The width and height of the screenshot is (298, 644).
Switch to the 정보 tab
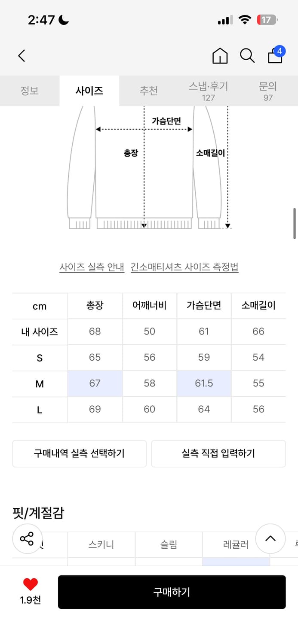click(30, 91)
